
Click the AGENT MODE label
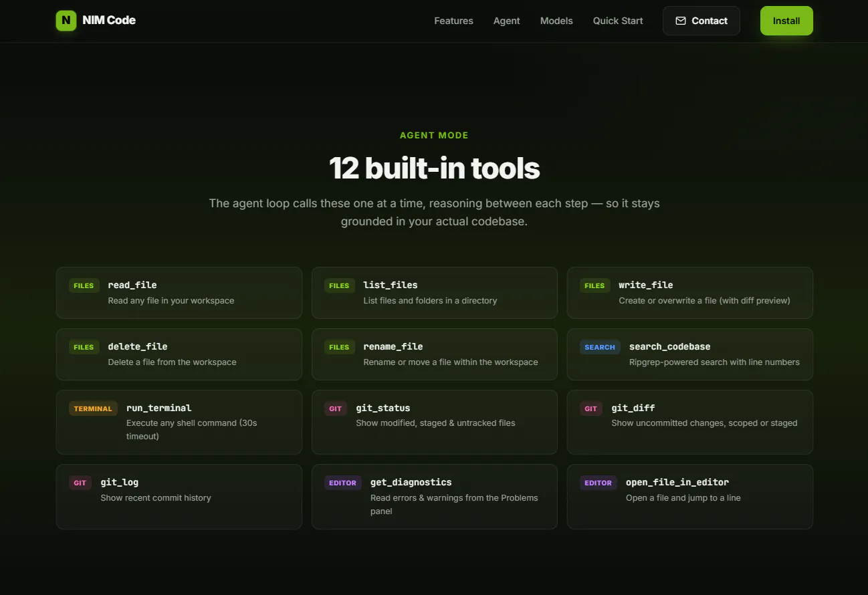click(x=434, y=135)
